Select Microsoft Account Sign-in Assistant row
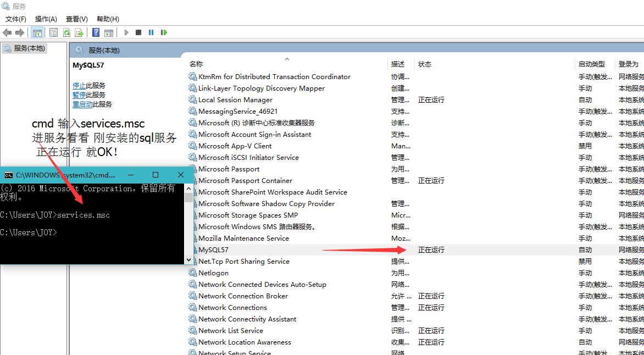This screenshot has width=644, height=355. click(416, 134)
